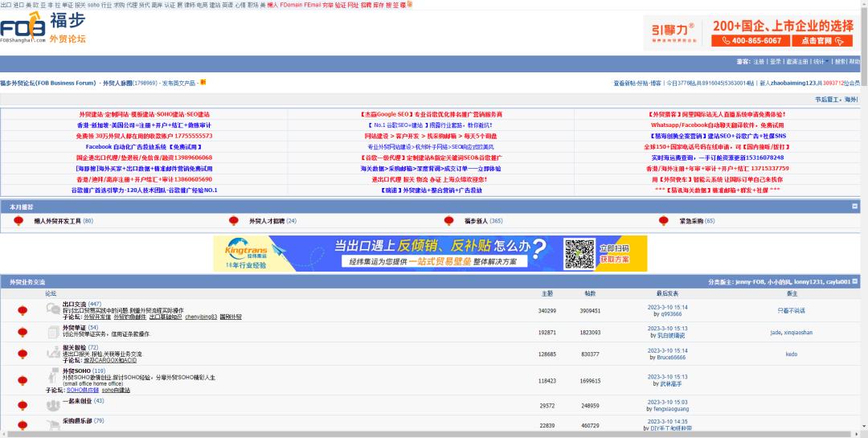Click category moderator jenny-FOB link
Viewport: 868px width, 438px height.
[x=750, y=282]
